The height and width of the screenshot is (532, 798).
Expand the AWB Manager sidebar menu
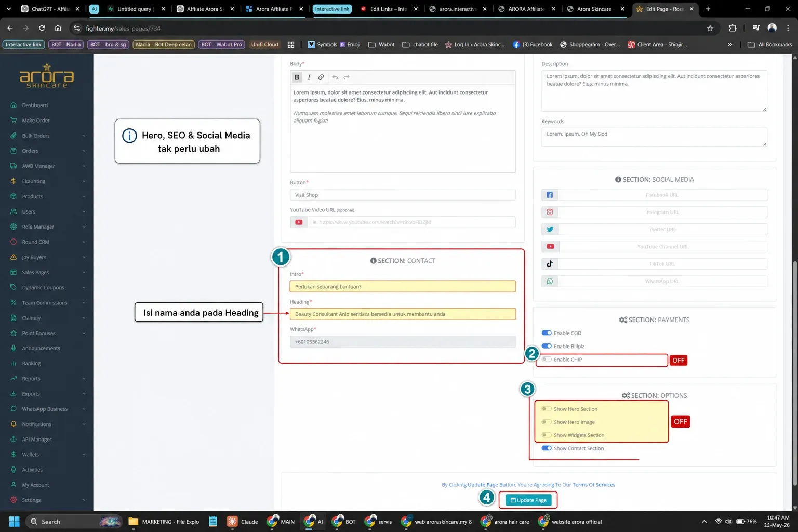point(47,166)
